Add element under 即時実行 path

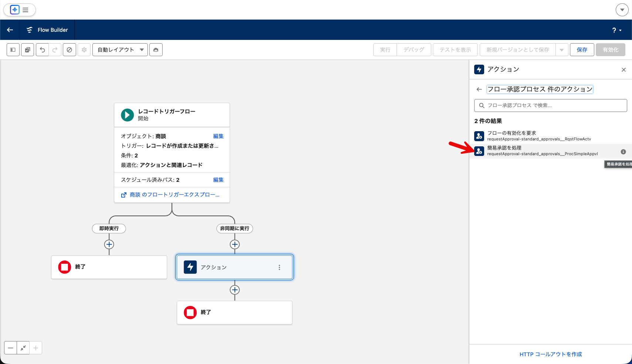coord(109,245)
